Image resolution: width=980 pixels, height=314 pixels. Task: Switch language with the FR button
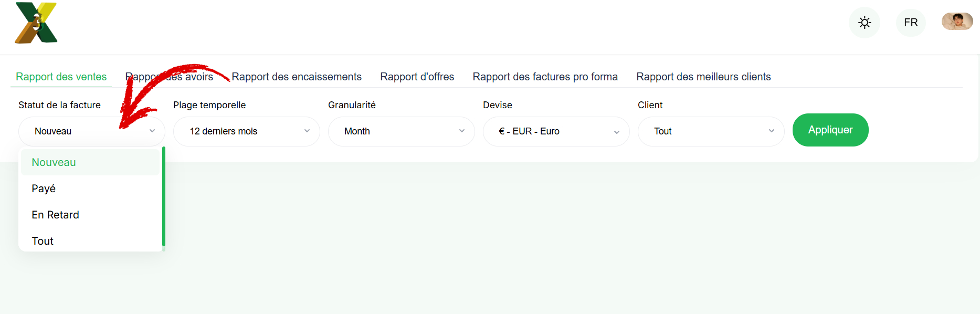(911, 23)
